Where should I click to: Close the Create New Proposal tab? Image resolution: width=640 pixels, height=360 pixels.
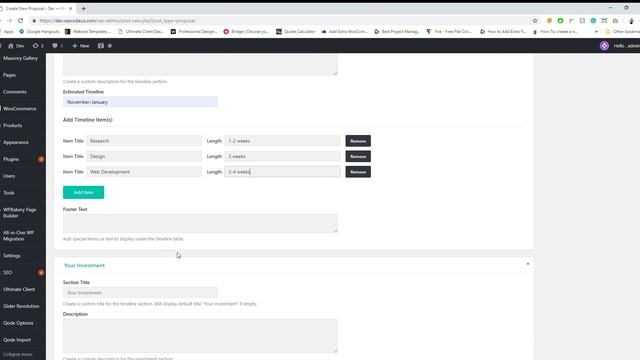pyautogui.click(x=70, y=8)
